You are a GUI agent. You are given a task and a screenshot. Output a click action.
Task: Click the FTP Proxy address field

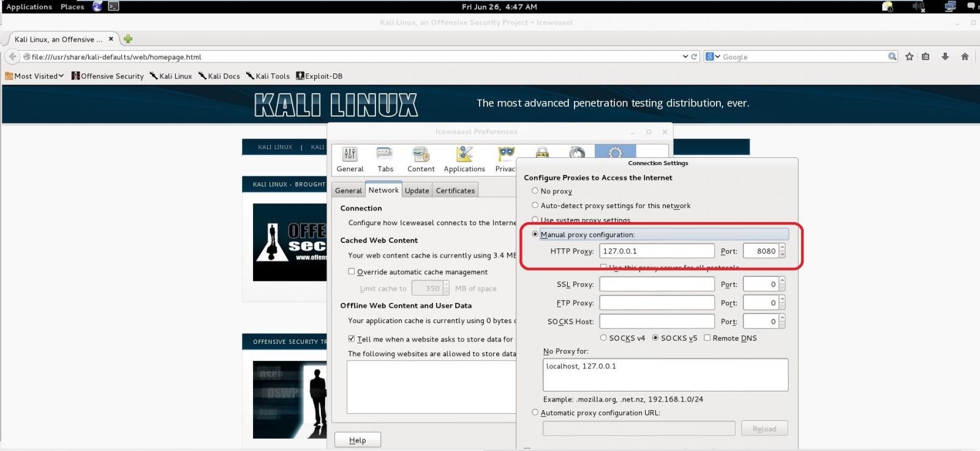click(657, 303)
